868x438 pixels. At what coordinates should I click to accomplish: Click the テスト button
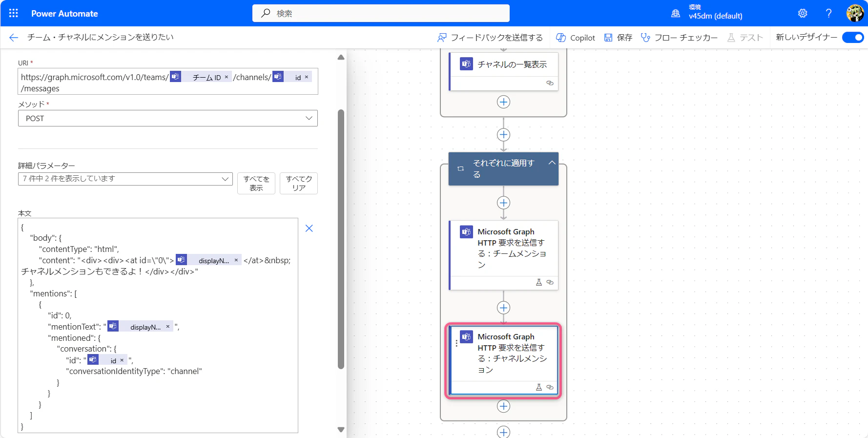tap(745, 38)
